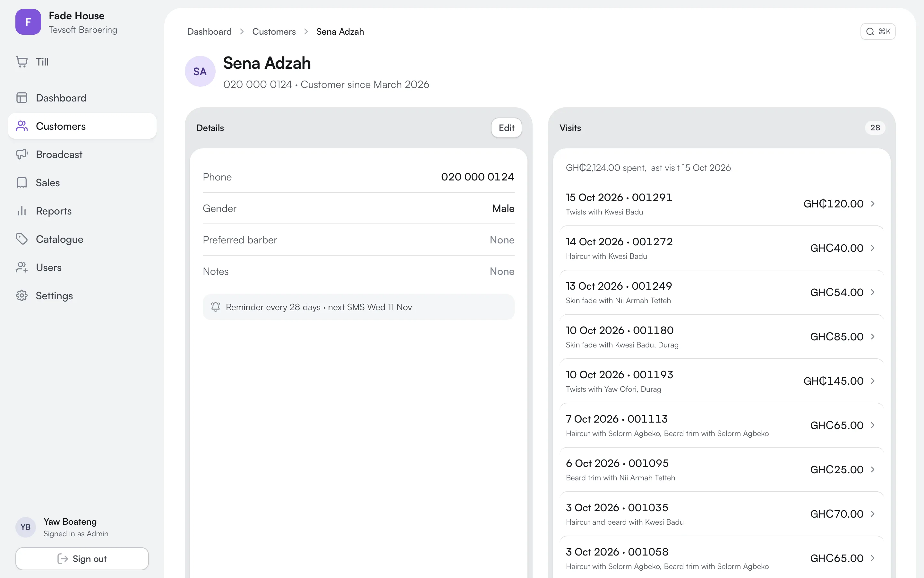This screenshot has height=578, width=924.
Task: Click the search magnifier icon
Action: [870, 32]
